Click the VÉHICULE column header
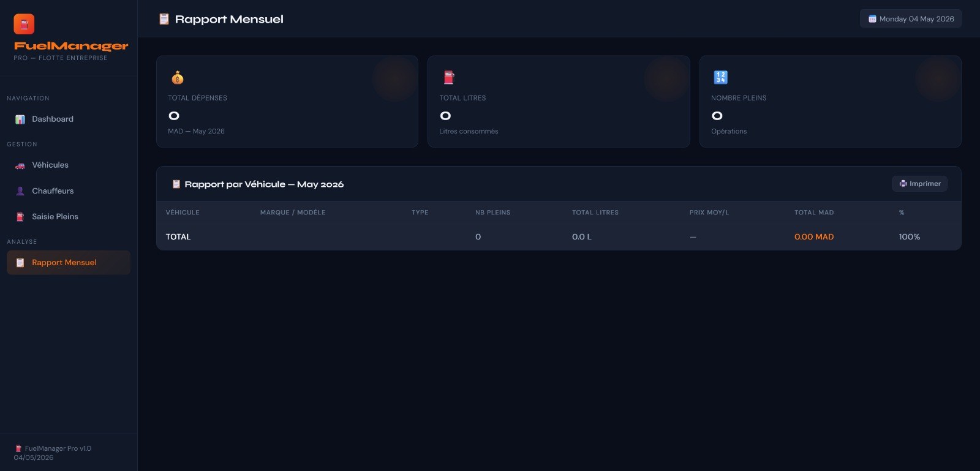Screen dimensions: 980x471 [183, 213]
